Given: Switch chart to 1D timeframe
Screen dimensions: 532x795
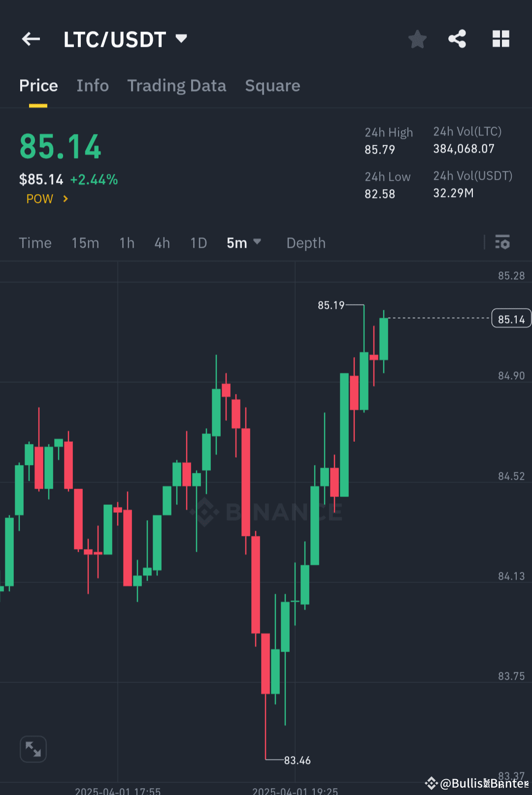Looking at the screenshot, I should pos(198,242).
